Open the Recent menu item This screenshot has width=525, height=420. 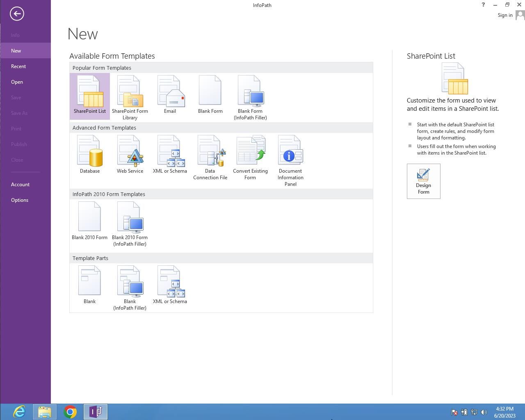18,66
